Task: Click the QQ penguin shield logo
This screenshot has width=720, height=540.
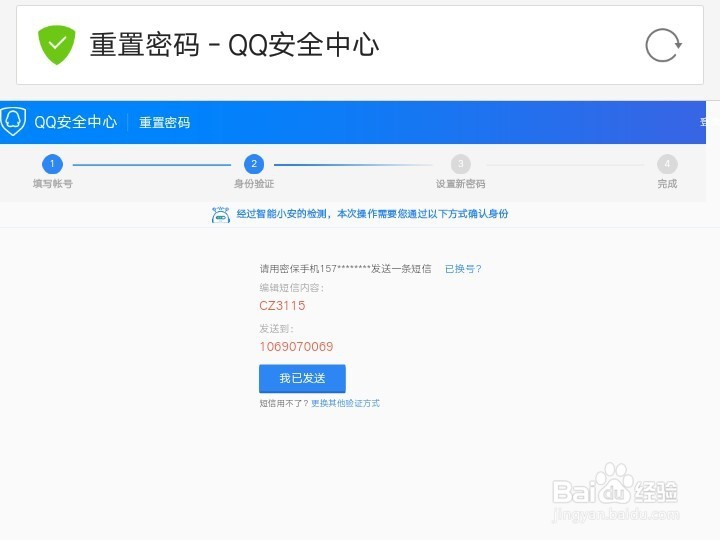Action: tap(12, 121)
